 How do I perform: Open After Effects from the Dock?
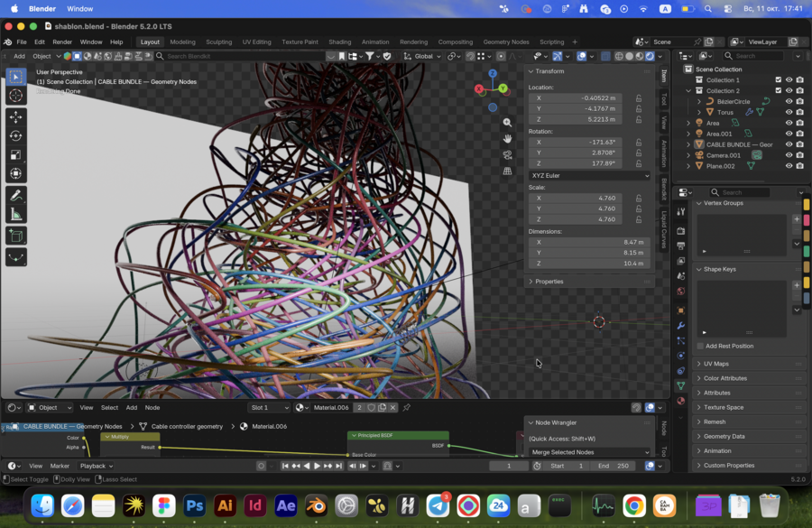pyautogui.click(x=286, y=505)
